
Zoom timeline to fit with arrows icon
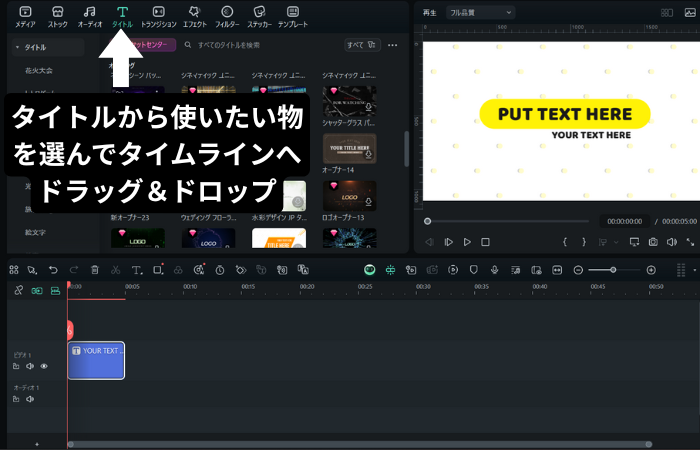point(557,270)
